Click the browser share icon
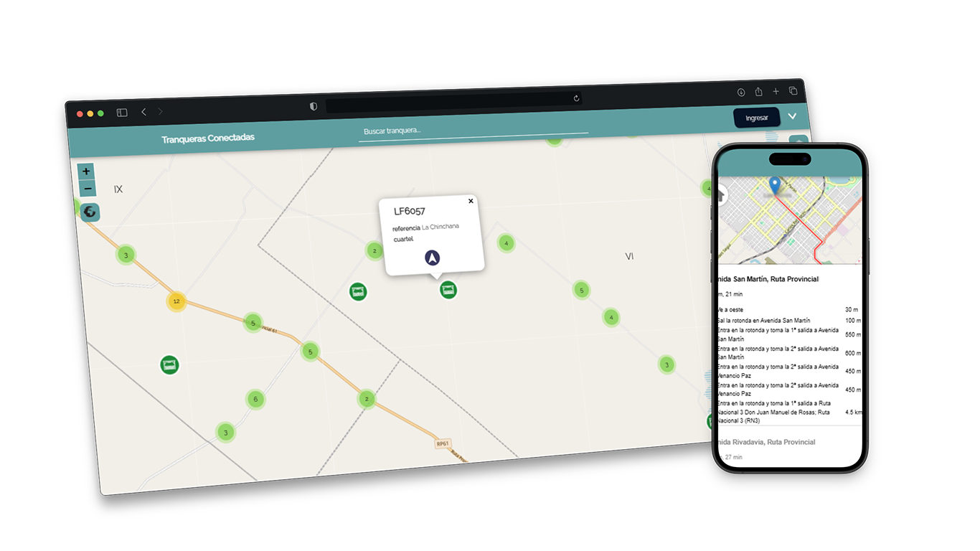This screenshot has height=551, width=980. [758, 92]
